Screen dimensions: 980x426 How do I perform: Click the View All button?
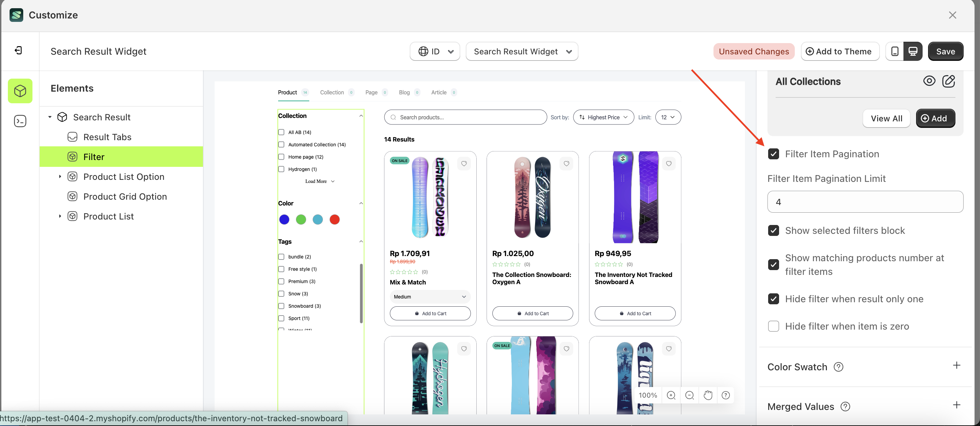886,118
